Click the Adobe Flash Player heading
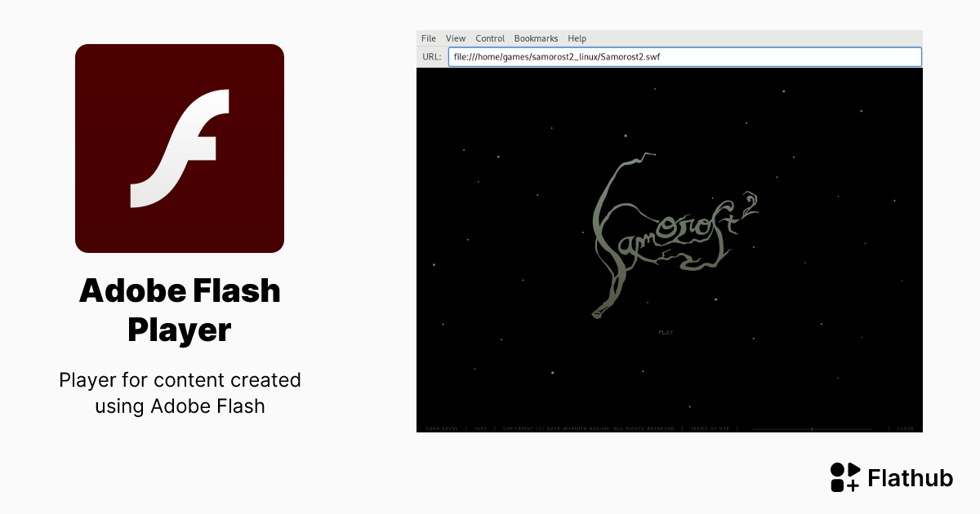Viewport: 980px width, 514px height. [180, 310]
